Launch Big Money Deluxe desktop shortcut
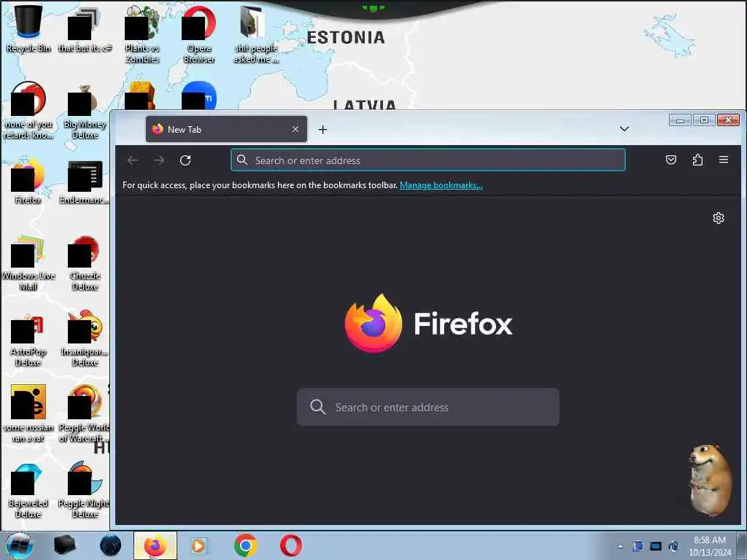 [x=85, y=111]
